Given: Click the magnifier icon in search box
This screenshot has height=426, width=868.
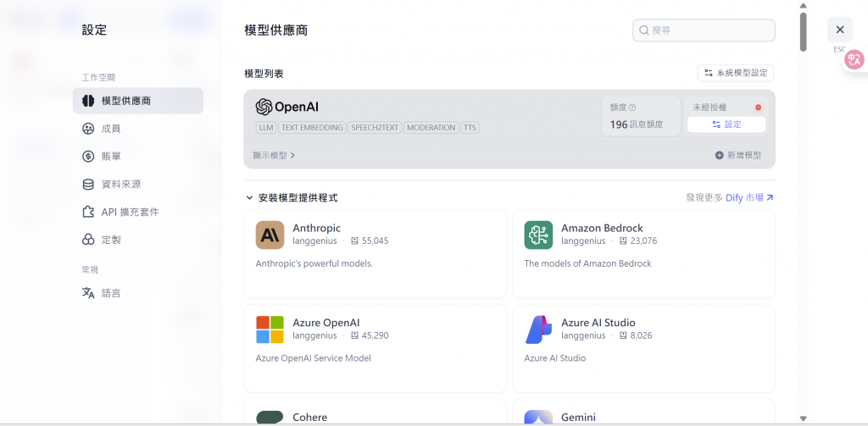Looking at the screenshot, I should coord(644,30).
